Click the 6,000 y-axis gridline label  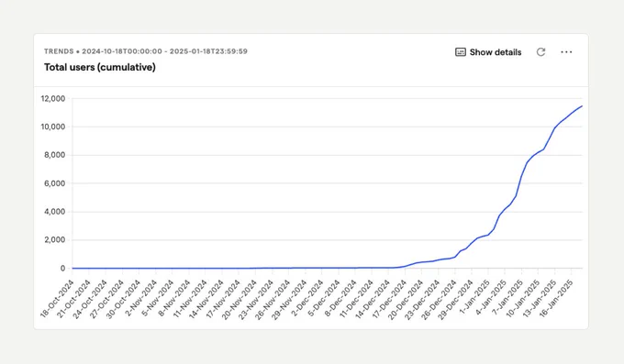[55, 183]
